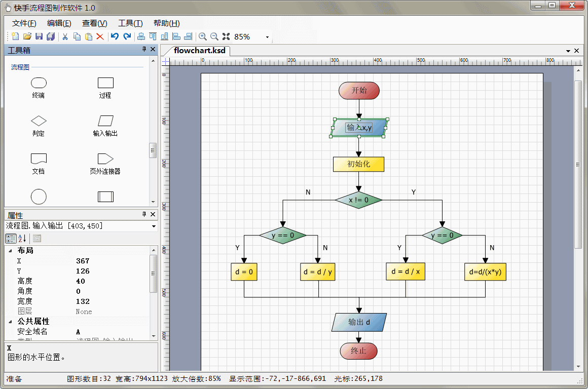Open an existing file with folder icon
This screenshot has height=389, width=588.
click(27, 36)
